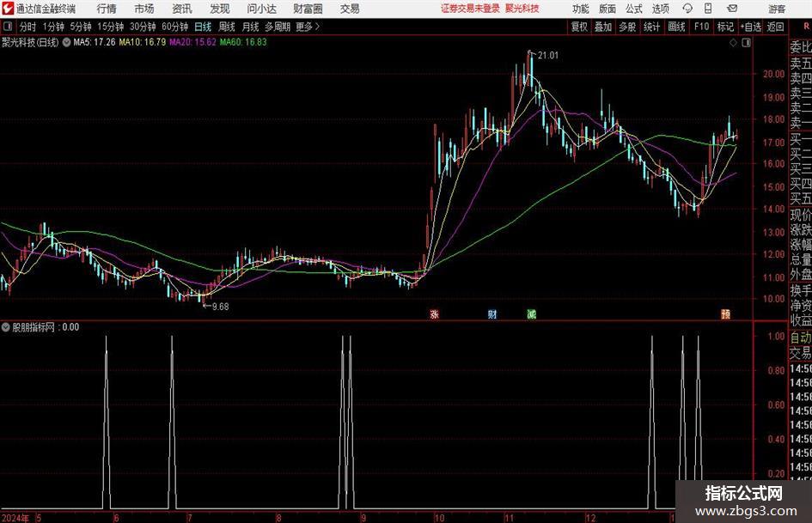
Task: Click the 多股 multi-stock toolbar button
Action: coord(627,27)
